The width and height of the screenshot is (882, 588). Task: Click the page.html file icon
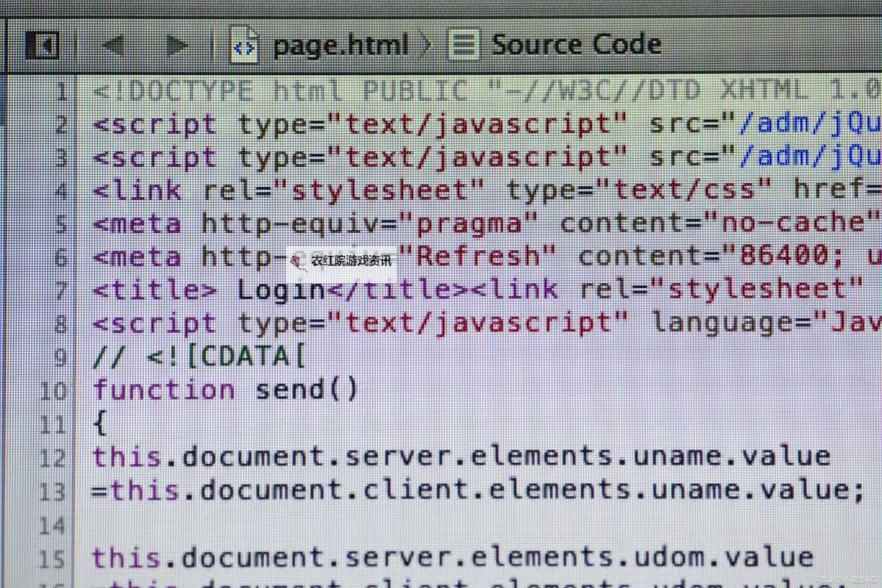click(244, 46)
